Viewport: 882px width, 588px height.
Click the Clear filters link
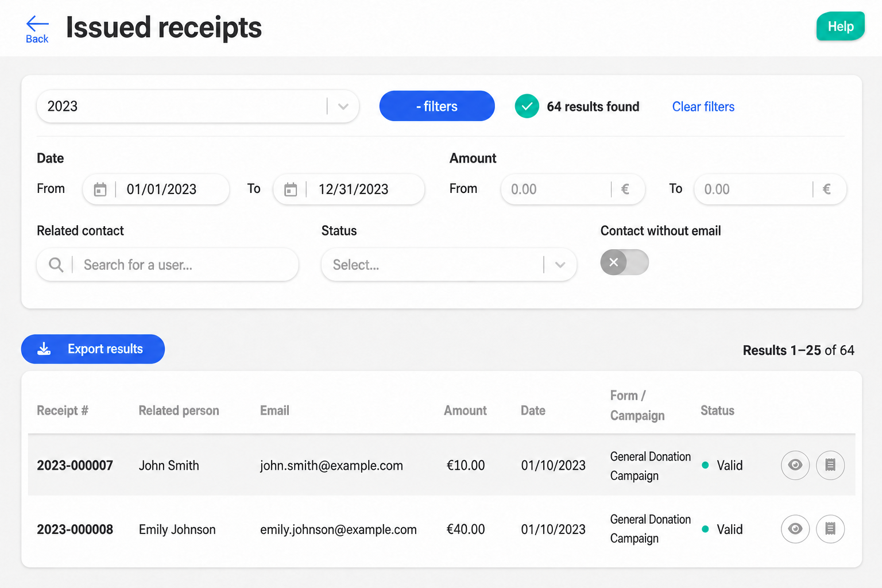[x=703, y=107]
